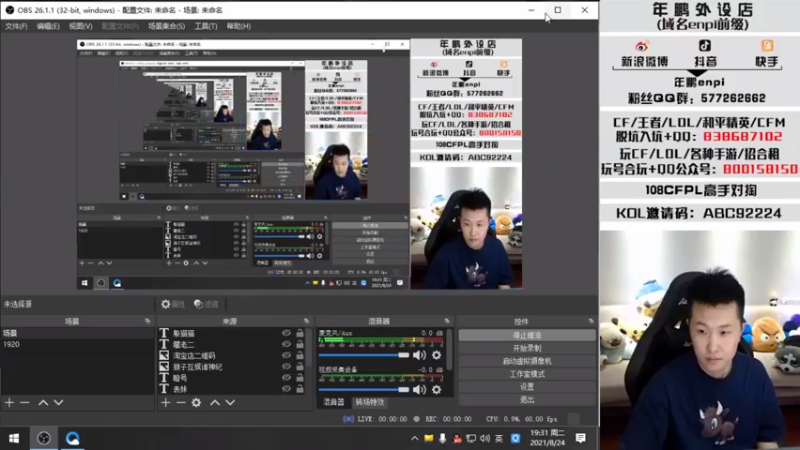
Task: Select the 场景 scene row
Action: [x=77, y=333]
